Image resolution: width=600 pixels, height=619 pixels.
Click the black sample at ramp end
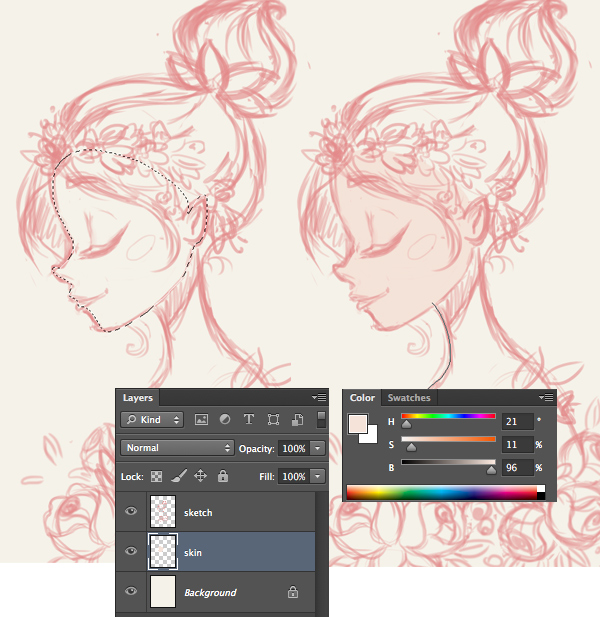tap(541, 496)
